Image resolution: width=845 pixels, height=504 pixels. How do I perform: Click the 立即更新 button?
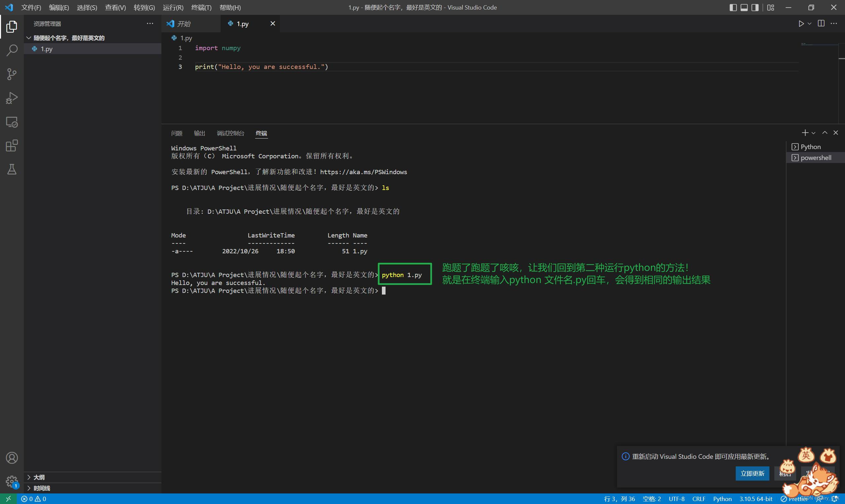coord(752,473)
